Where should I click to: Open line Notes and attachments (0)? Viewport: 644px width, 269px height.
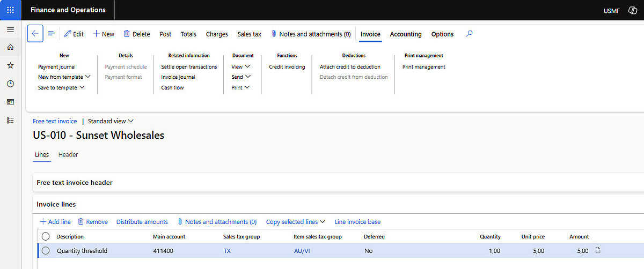pos(217,221)
